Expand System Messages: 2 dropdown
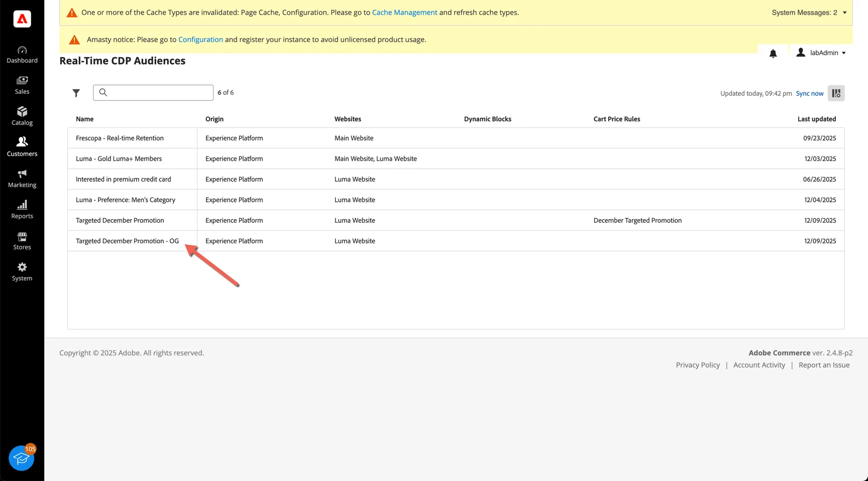This screenshot has height=481, width=868. click(809, 13)
